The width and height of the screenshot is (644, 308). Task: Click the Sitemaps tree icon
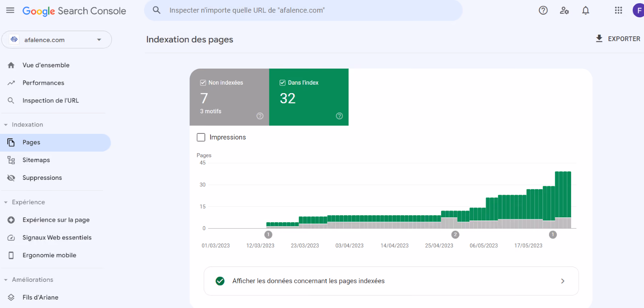pyautogui.click(x=11, y=160)
